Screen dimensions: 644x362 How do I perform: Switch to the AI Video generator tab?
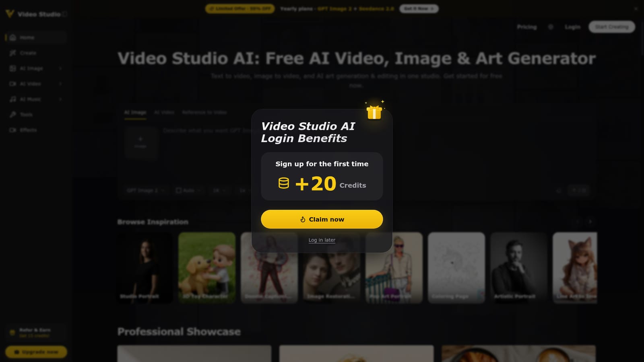pyautogui.click(x=164, y=112)
